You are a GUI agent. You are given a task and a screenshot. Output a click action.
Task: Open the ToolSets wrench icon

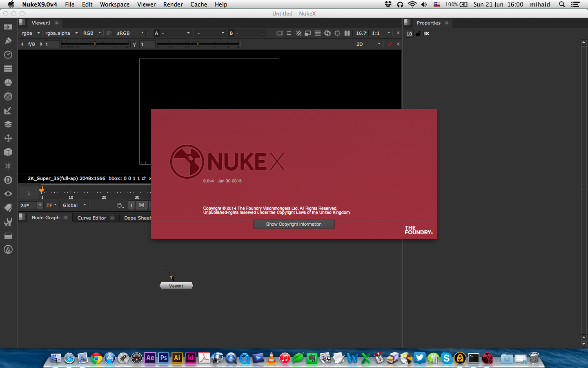8,222
